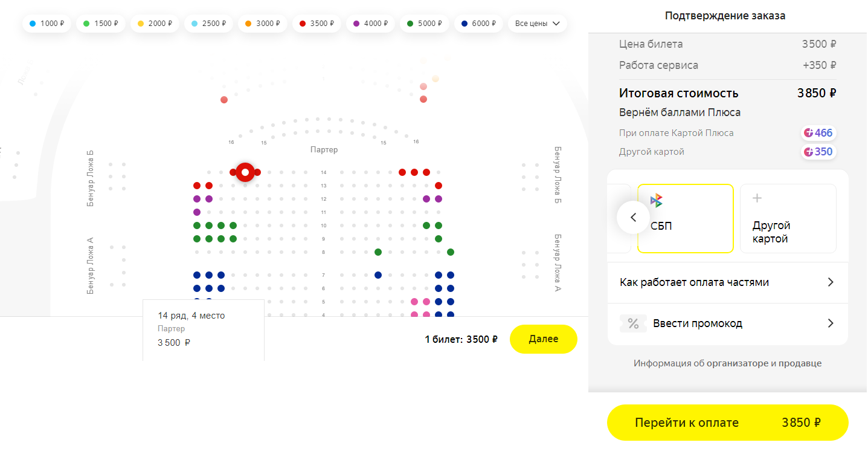868x451 pixels.
Task: Select the СБП payment method
Action: 685,218
